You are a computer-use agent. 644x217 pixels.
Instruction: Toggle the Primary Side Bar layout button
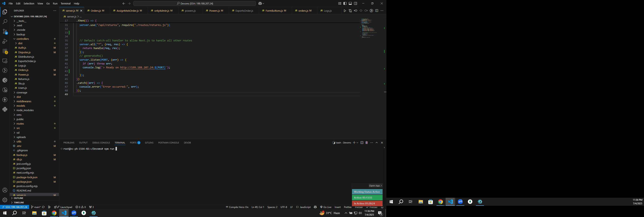click(345, 3)
